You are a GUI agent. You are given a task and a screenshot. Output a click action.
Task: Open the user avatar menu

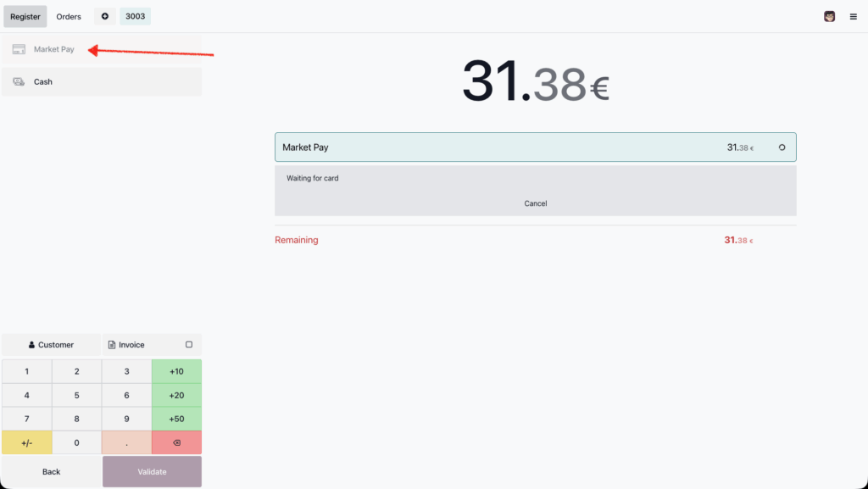pyautogui.click(x=829, y=17)
